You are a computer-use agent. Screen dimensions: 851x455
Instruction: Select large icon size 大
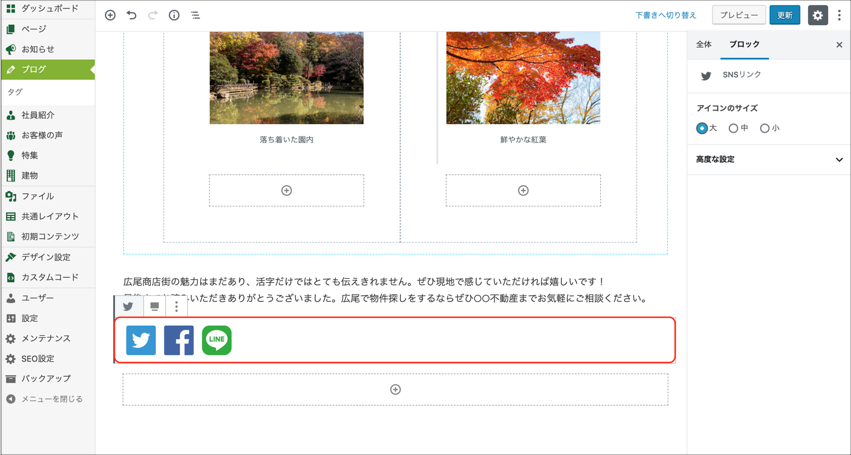702,128
